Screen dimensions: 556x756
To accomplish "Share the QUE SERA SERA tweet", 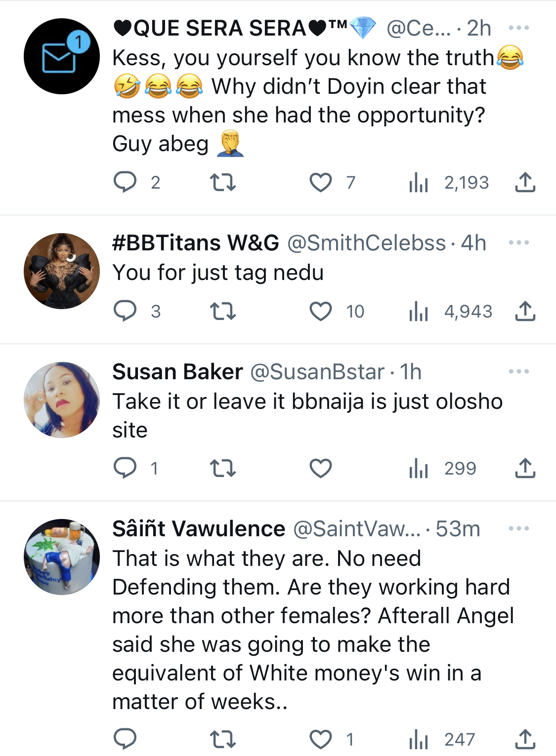I will (525, 182).
